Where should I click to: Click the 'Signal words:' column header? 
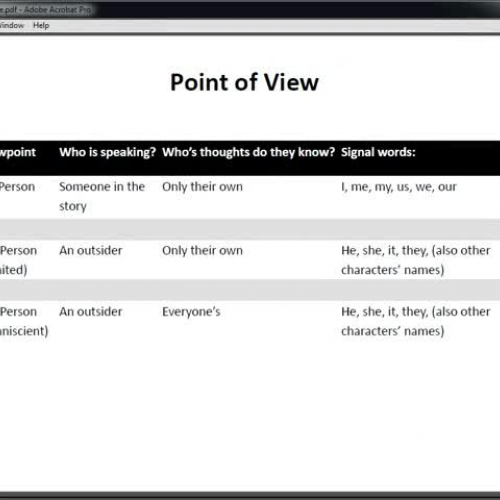pyautogui.click(x=378, y=152)
